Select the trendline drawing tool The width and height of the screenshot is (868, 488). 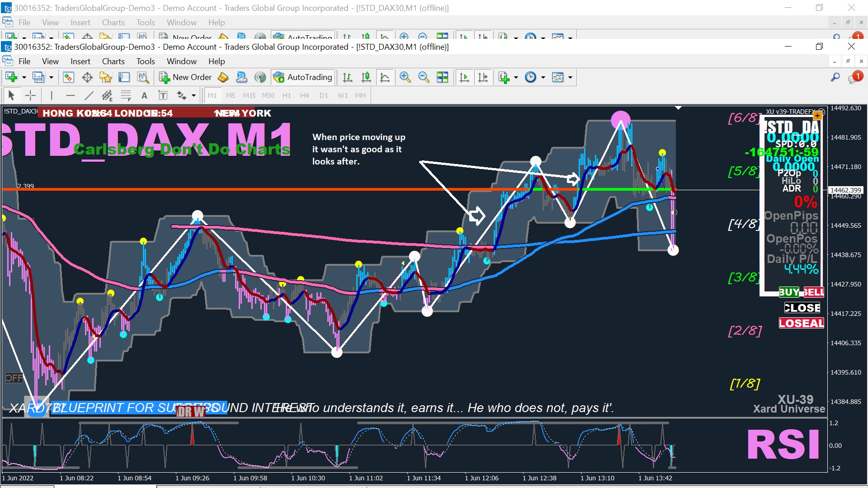tap(89, 95)
